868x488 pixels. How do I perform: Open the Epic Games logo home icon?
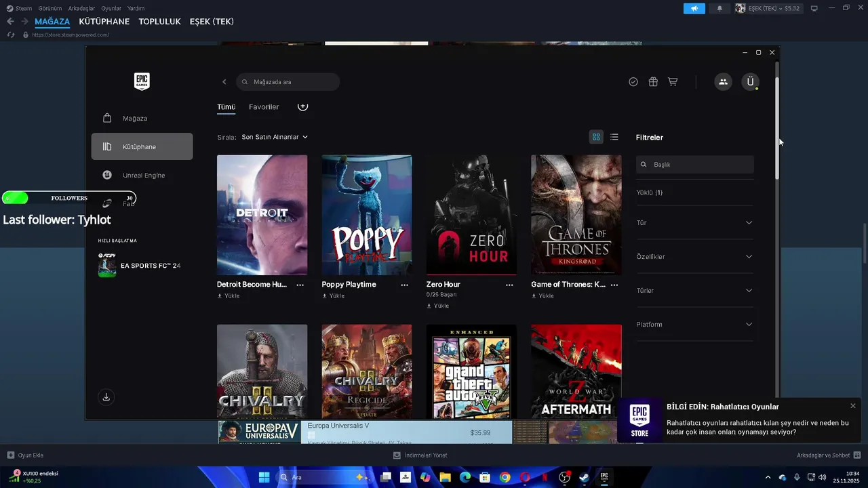(x=142, y=81)
